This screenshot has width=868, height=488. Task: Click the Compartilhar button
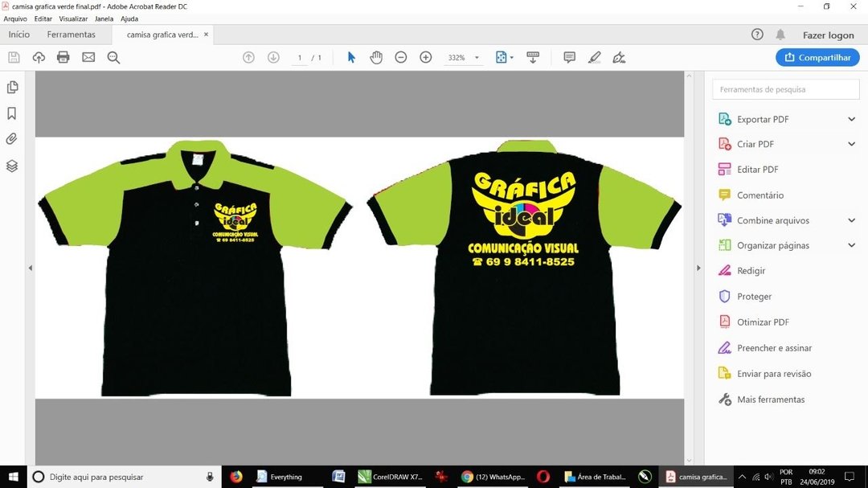point(817,57)
